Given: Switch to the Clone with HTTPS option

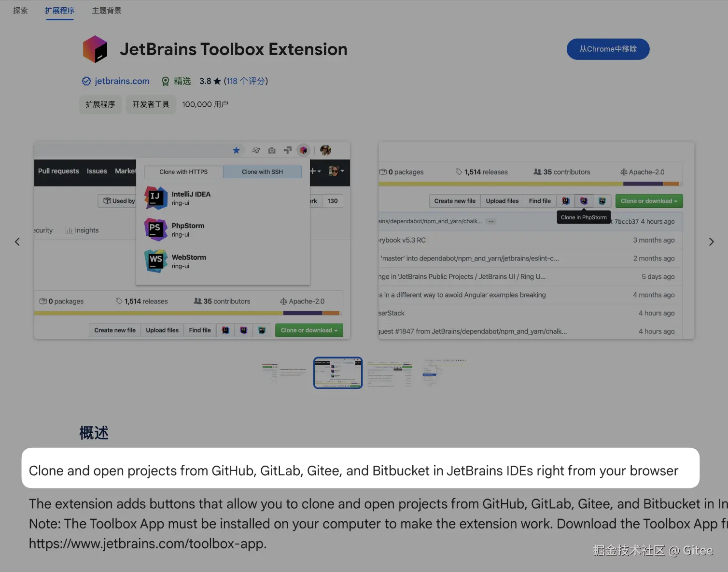Looking at the screenshot, I should [x=183, y=172].
